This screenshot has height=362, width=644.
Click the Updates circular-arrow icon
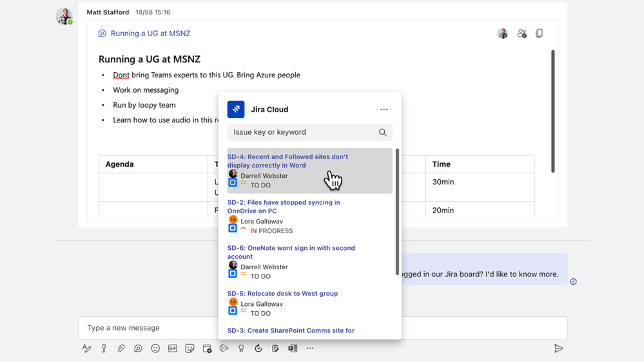[259, 348]
